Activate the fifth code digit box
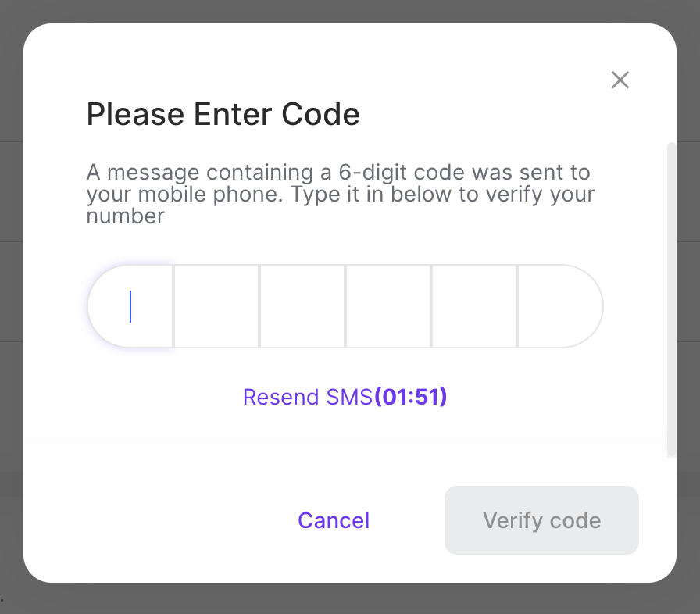This screenshot has width=700, height=614. click(x=474, y=306)
